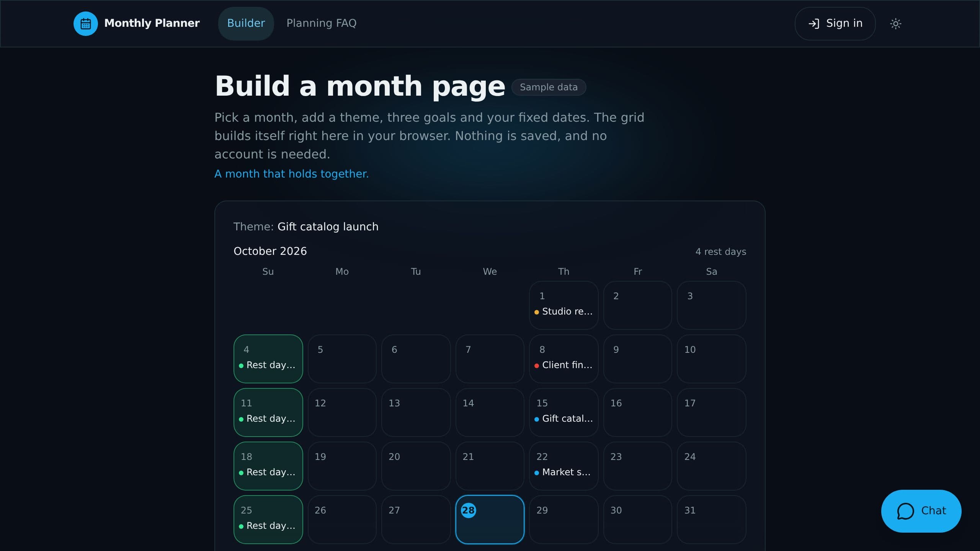Viewport: 980px width, 551px height.
Task: Choose day 29 cell
Action: 563,519
